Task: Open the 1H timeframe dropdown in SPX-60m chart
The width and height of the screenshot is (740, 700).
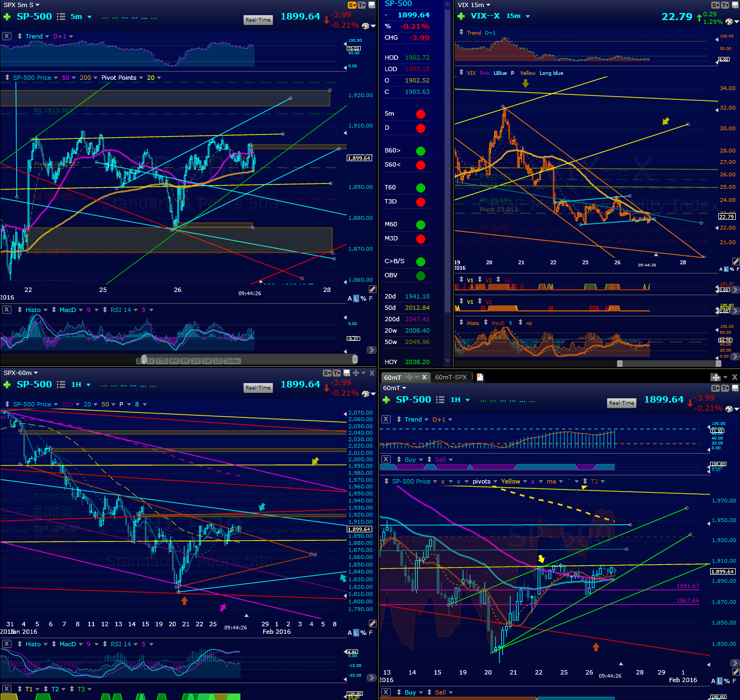Action: 88,385
